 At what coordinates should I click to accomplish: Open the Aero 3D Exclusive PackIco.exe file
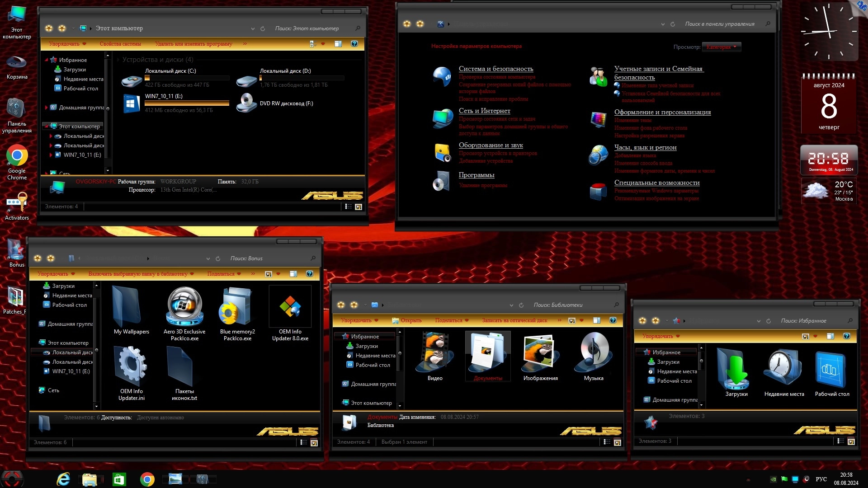(184, 307)
